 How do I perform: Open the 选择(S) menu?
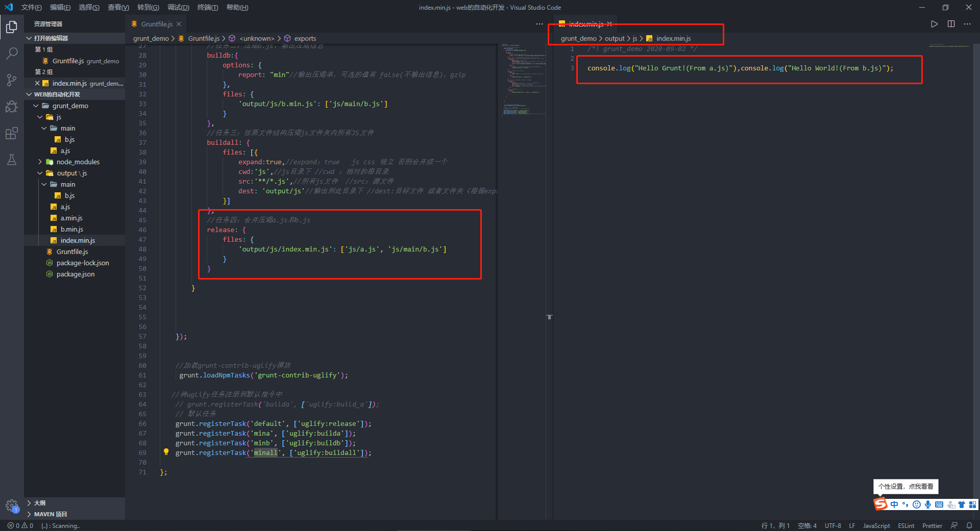[89, 7]
